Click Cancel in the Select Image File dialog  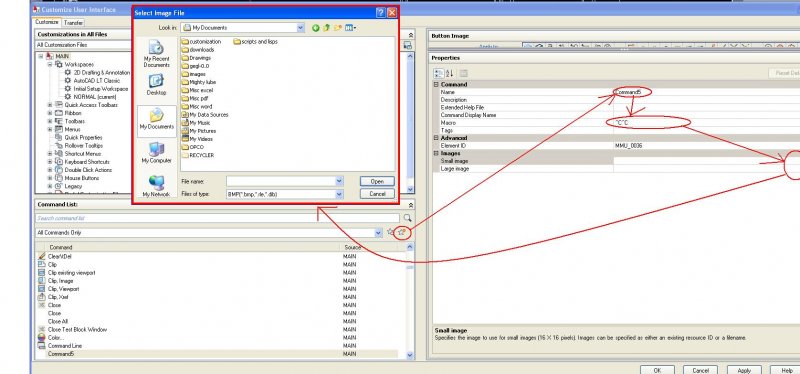coord(377,194)
